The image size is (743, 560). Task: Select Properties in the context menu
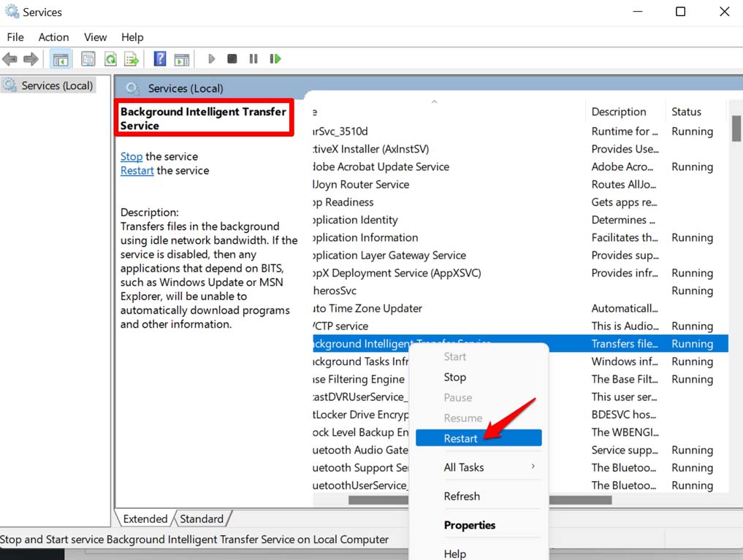pyautogui.click(x=469, y=525)
